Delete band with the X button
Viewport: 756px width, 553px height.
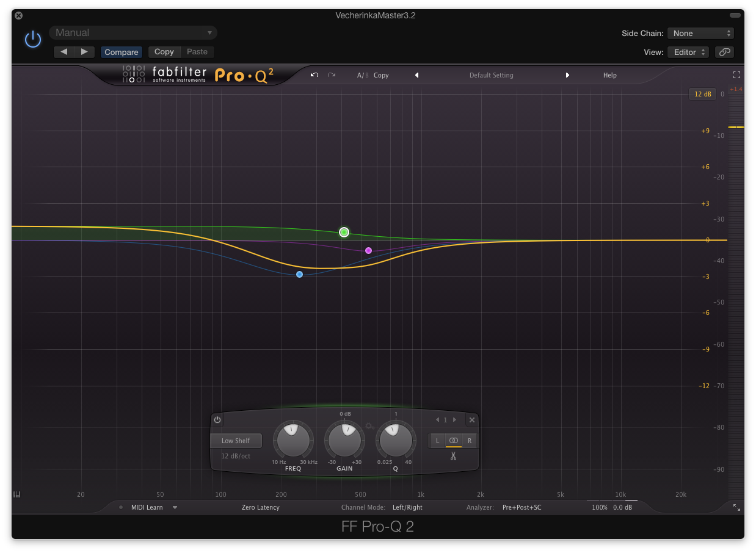pyautogui.click(x=471, y=420)
